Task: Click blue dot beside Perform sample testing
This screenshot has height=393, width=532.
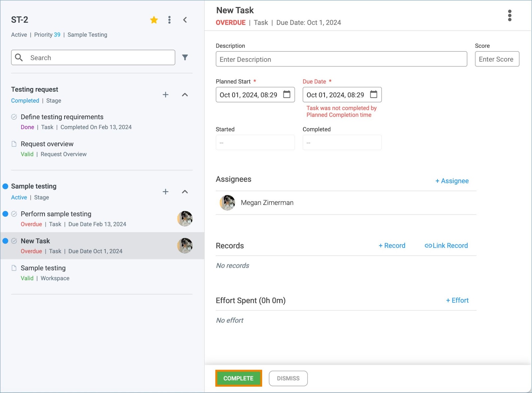Action: pos(5,214)
